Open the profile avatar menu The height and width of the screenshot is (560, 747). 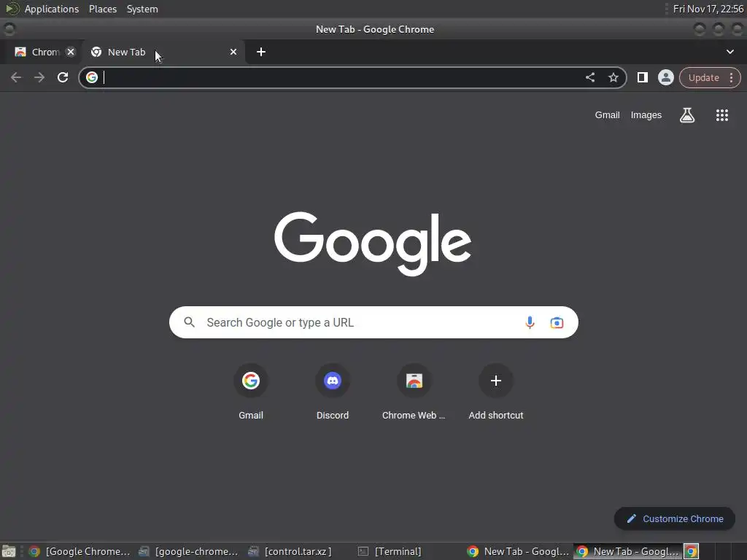(x=665, y=77)
